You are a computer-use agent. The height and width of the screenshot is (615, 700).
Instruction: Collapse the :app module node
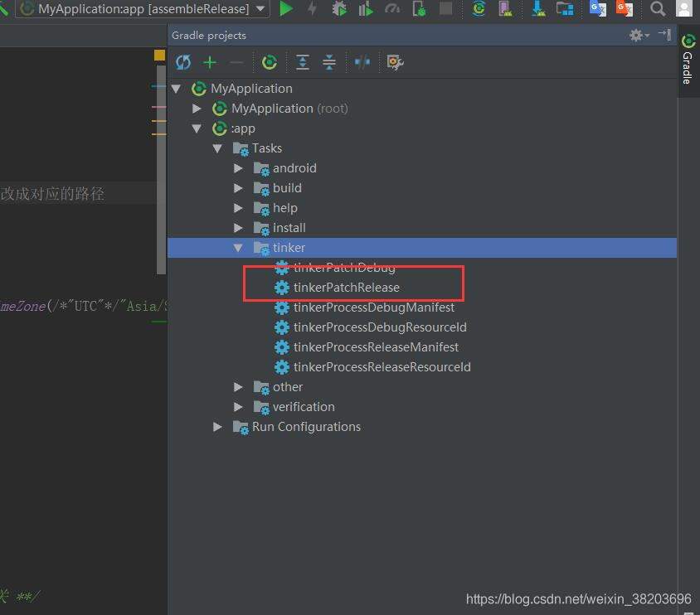[197, 128]
